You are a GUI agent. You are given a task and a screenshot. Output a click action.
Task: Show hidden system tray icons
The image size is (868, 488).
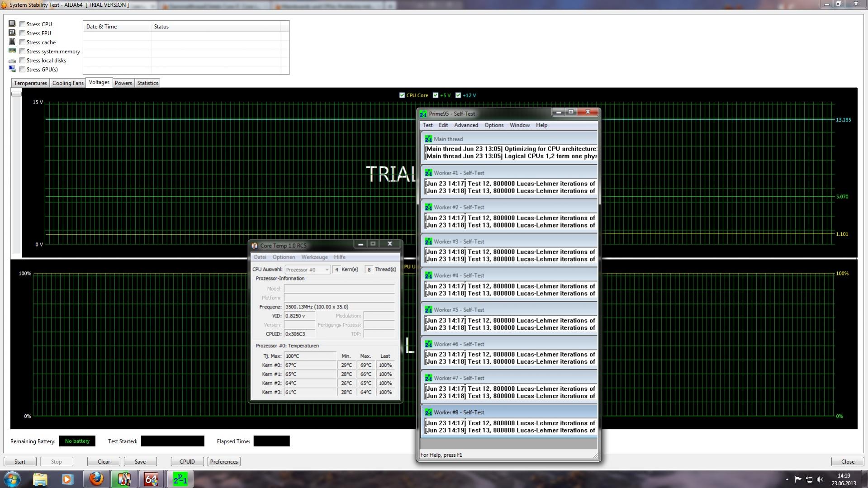coord(787,479)
